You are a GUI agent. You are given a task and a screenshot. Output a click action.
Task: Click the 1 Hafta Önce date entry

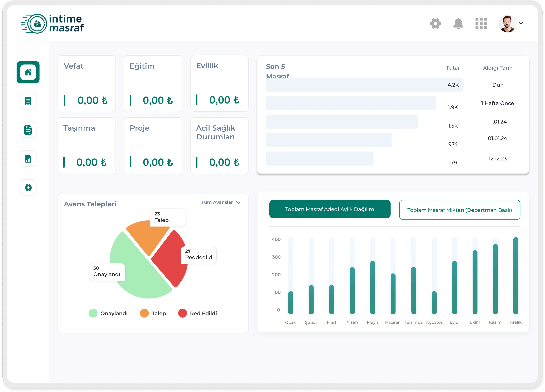[497, 103]
